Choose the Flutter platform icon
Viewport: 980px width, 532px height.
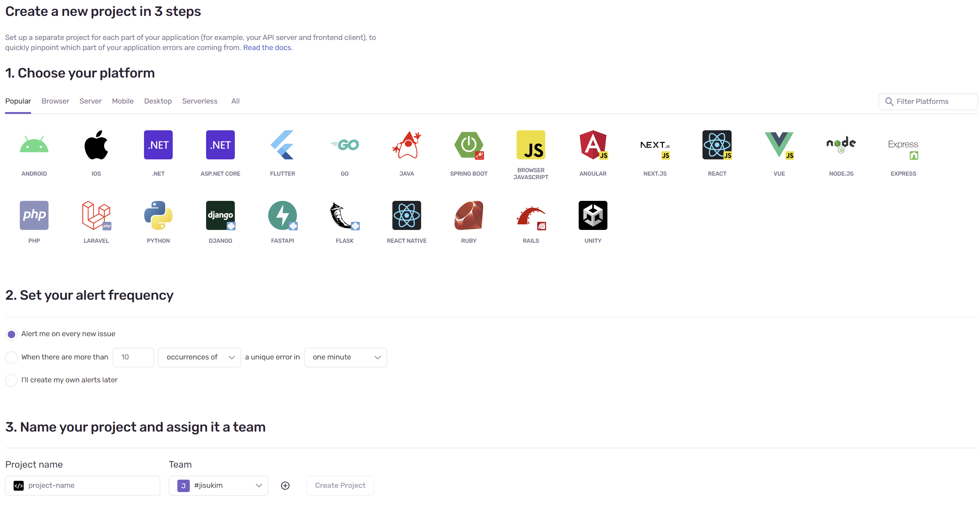[x=282, y=145]
